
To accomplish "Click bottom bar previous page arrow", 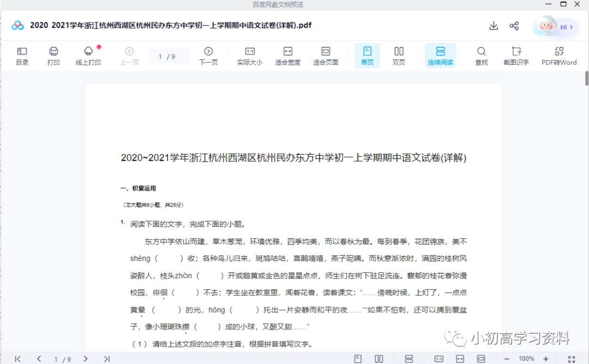I will click(x=39, y=359).
